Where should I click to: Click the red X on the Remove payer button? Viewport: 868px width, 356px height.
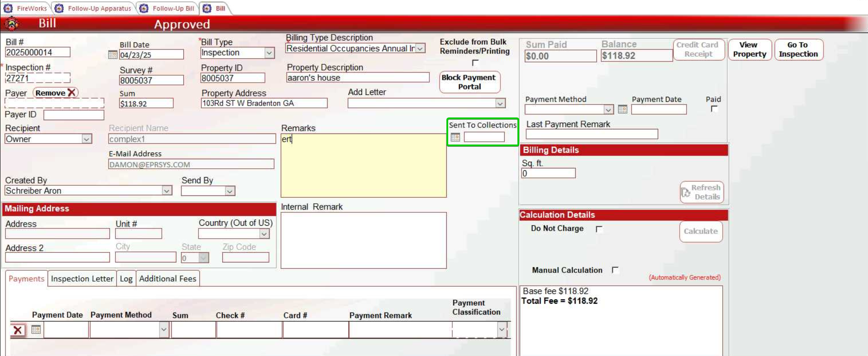tap(71, 93)
